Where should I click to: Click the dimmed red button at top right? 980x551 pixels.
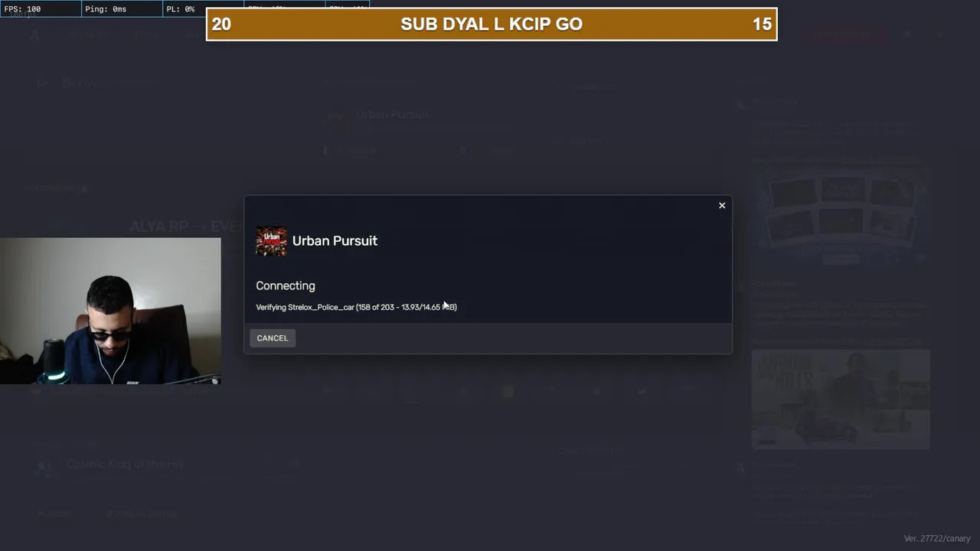844,34
